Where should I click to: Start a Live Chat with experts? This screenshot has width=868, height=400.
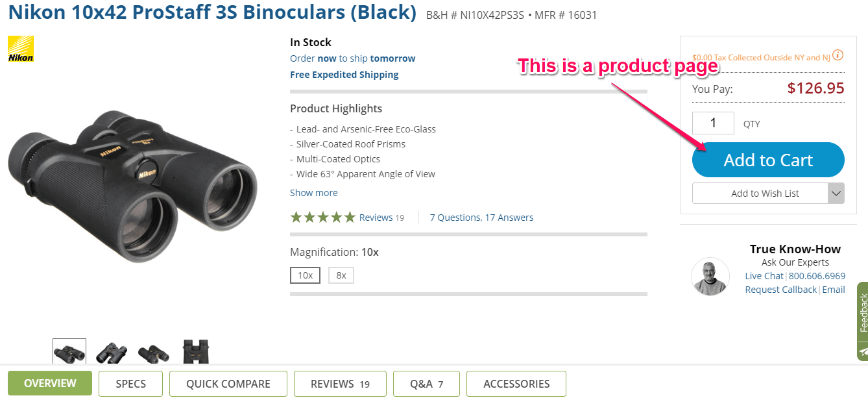(x=764, y=275)
